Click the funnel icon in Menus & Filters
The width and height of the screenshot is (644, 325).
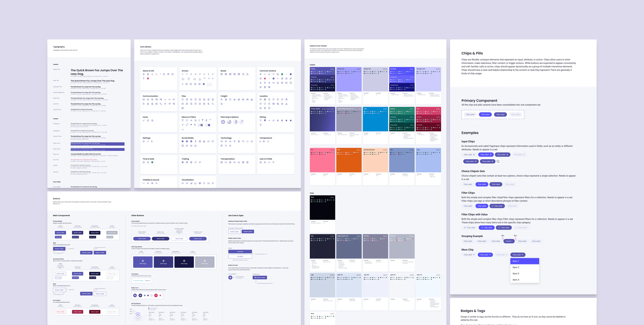[x=183, y=120]
